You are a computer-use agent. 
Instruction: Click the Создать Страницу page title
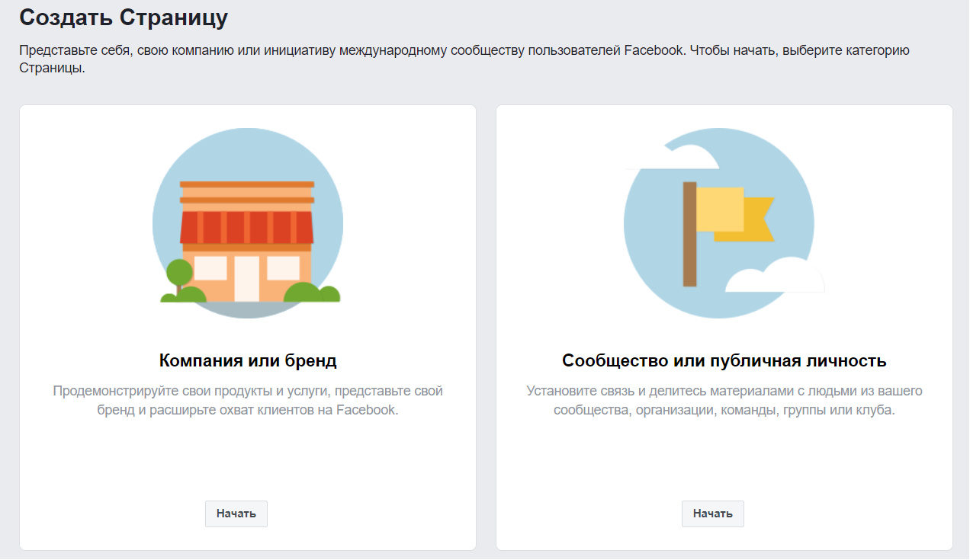124,18
